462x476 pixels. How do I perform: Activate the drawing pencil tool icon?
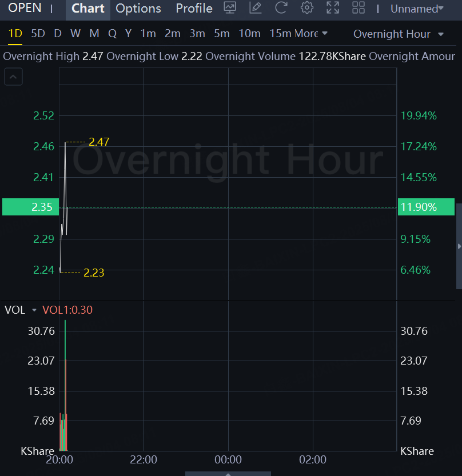pyautogui.click(x=256, y=8)
